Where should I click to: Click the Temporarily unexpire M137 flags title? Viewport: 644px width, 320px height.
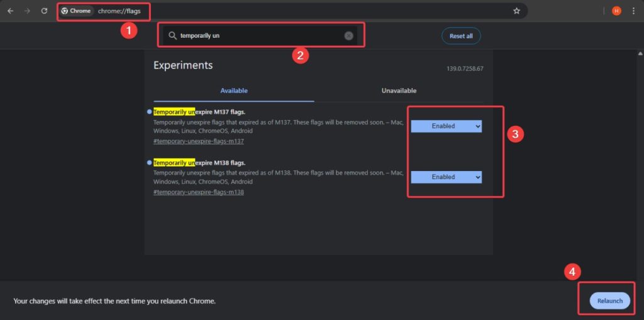point(199,111)
